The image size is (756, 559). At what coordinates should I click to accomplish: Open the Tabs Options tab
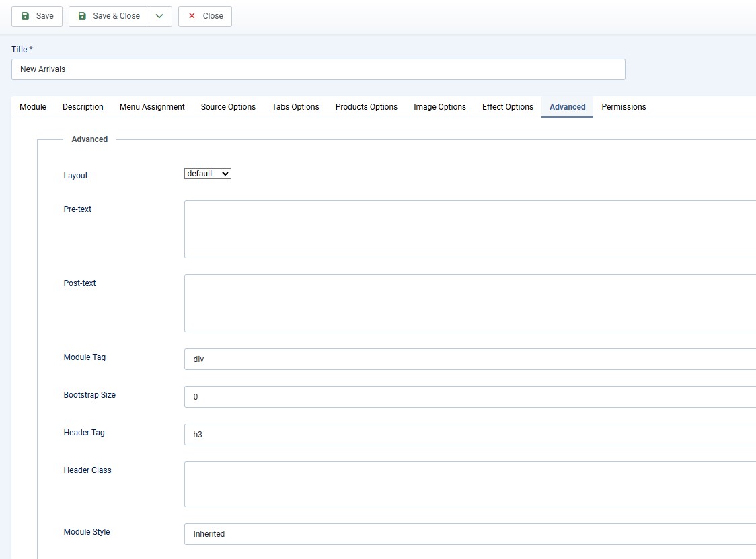click(x=295, y=107)
